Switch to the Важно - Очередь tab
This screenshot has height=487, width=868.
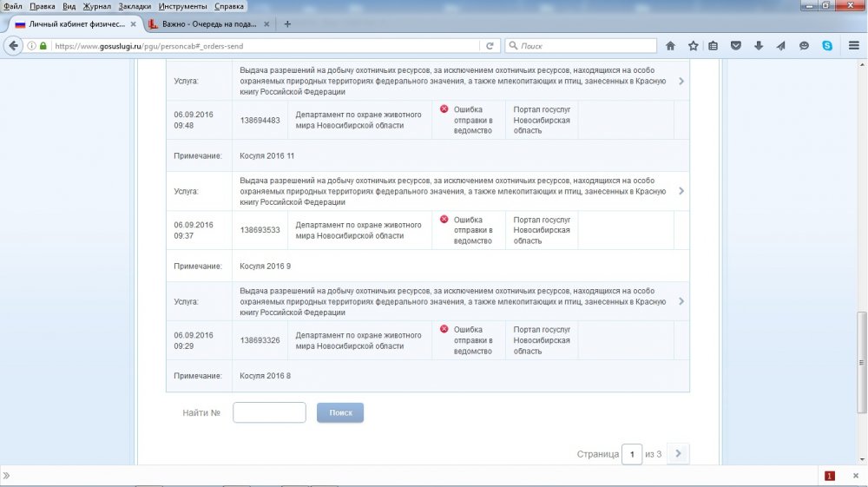tap(208, 24)
